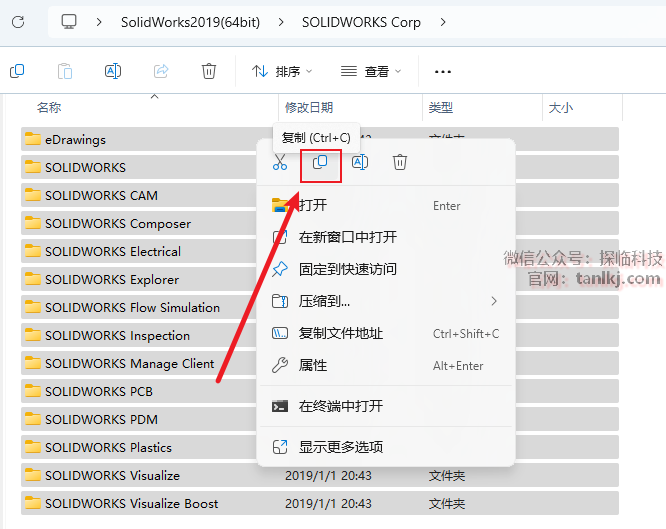Choose 显示更多选项 menu entry

click(386, 447)
